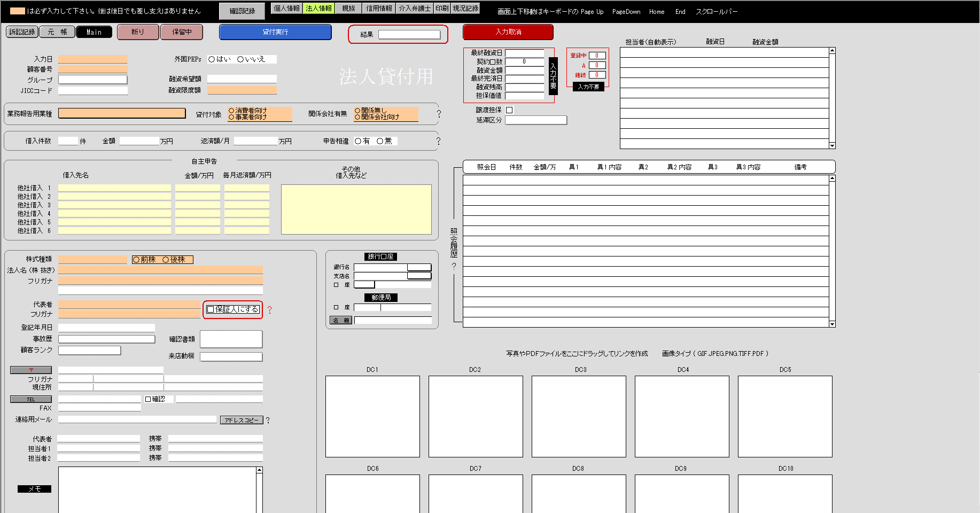Open the 事故歴 dropdown field
Image resolution: width=980 pixels, height=513 pixels.
click(x=106, y=339)
